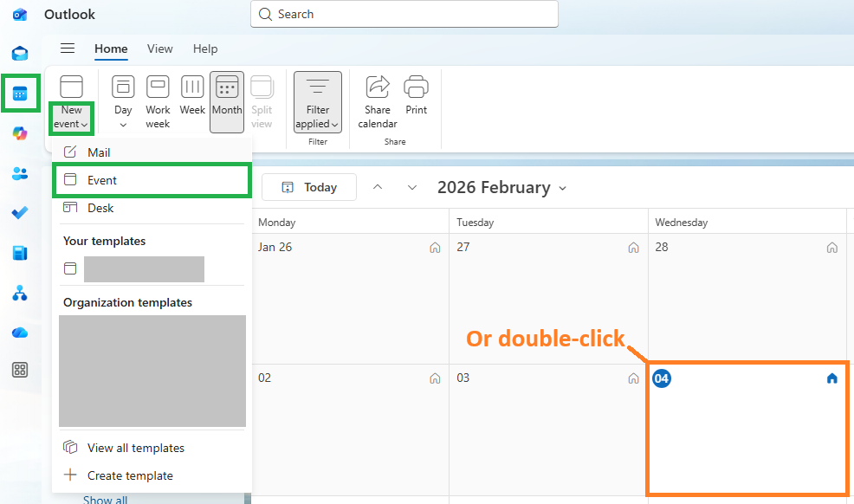Viewport: 854px width, 504px height.
Task: Toggle work location icon on 28
Action: [832, 248]
